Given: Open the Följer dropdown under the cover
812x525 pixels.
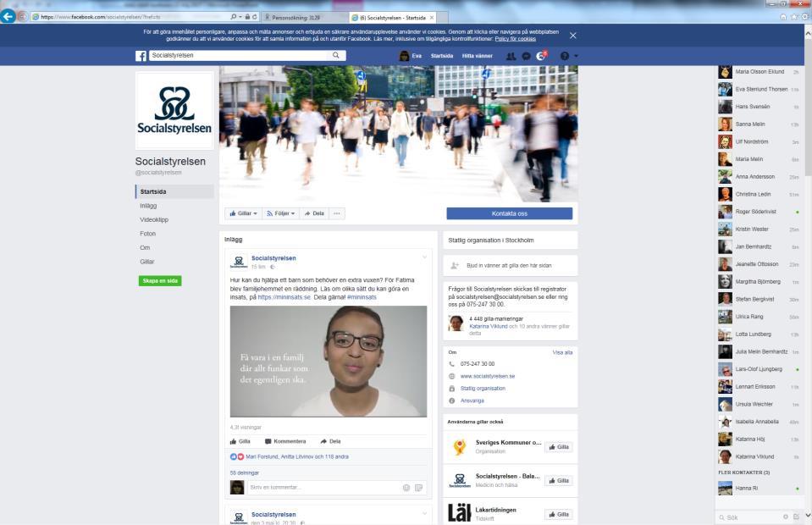Looking at the screenshot, I should (280, 213).
